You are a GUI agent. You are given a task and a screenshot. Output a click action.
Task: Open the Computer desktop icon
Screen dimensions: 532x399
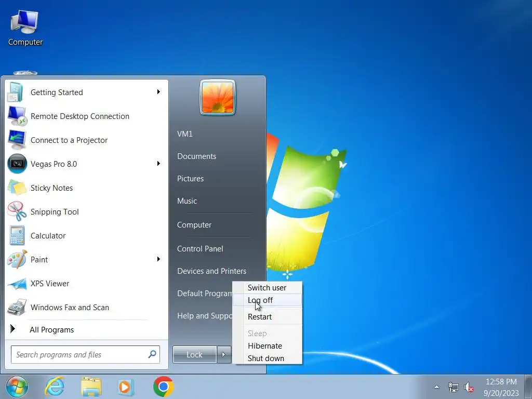click(x=25, y=27)
